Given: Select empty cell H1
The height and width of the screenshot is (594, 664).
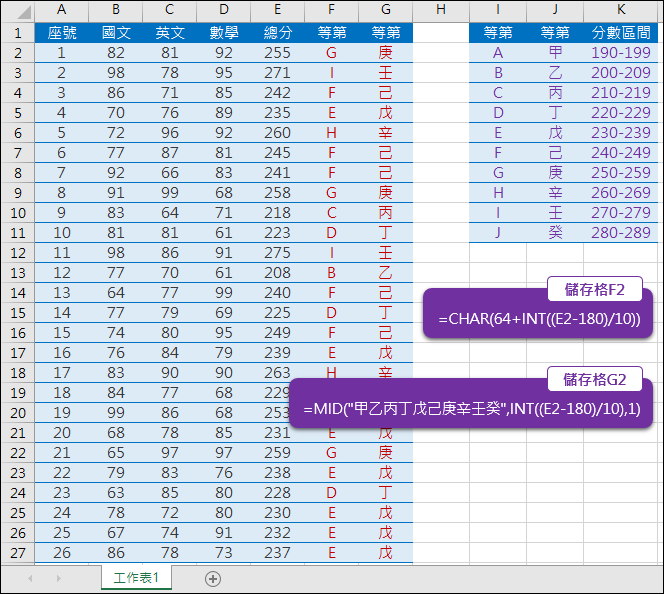Looking at the screenshot, I should (x=441, y=33).
